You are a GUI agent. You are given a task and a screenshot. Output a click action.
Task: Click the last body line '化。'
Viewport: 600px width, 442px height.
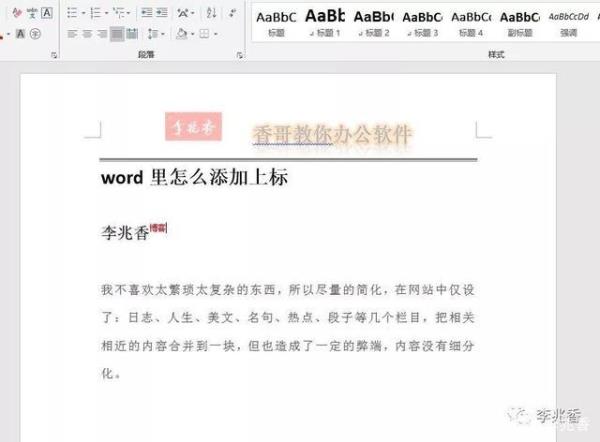click(x=111, y=373)
